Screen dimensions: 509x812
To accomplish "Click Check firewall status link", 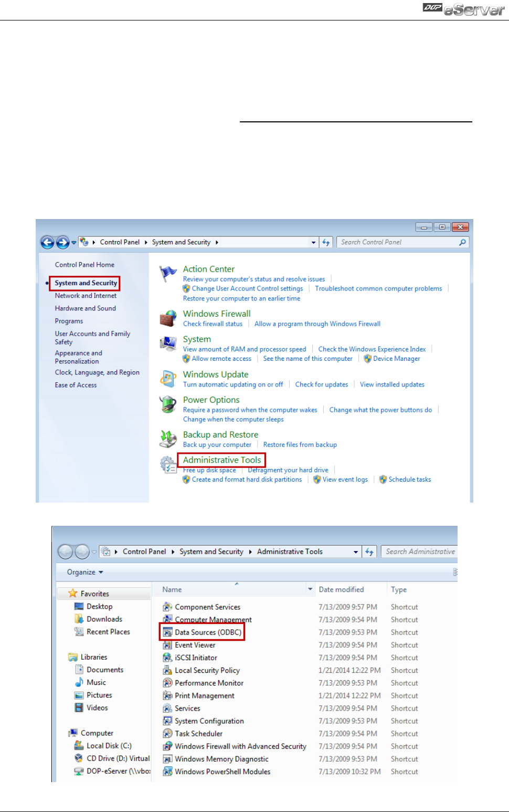I will click(213, 324).
